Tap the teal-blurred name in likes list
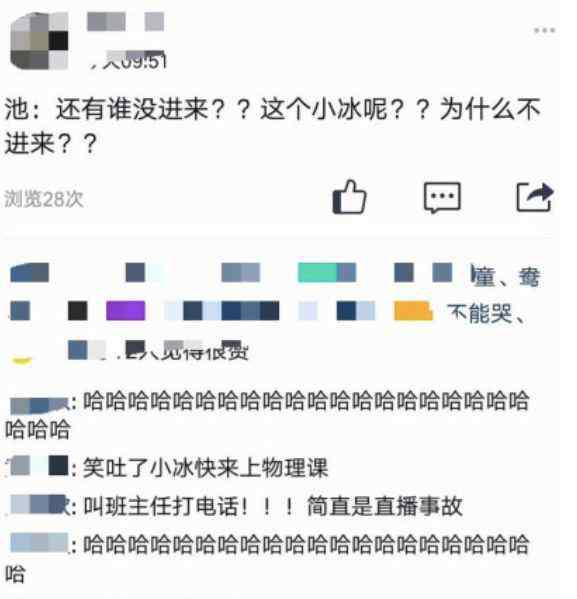This screenshot has height=599, width=577. pos(327,272)
